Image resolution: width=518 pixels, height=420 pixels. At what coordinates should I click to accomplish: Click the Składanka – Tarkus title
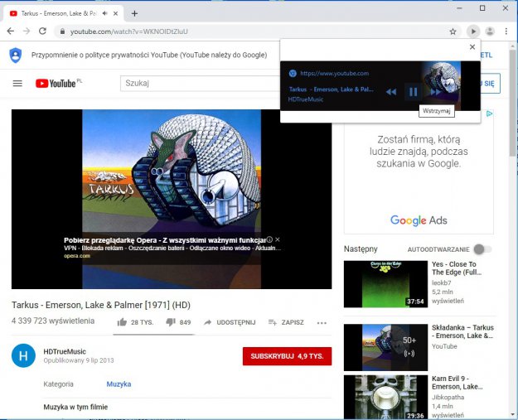point(462,331)
